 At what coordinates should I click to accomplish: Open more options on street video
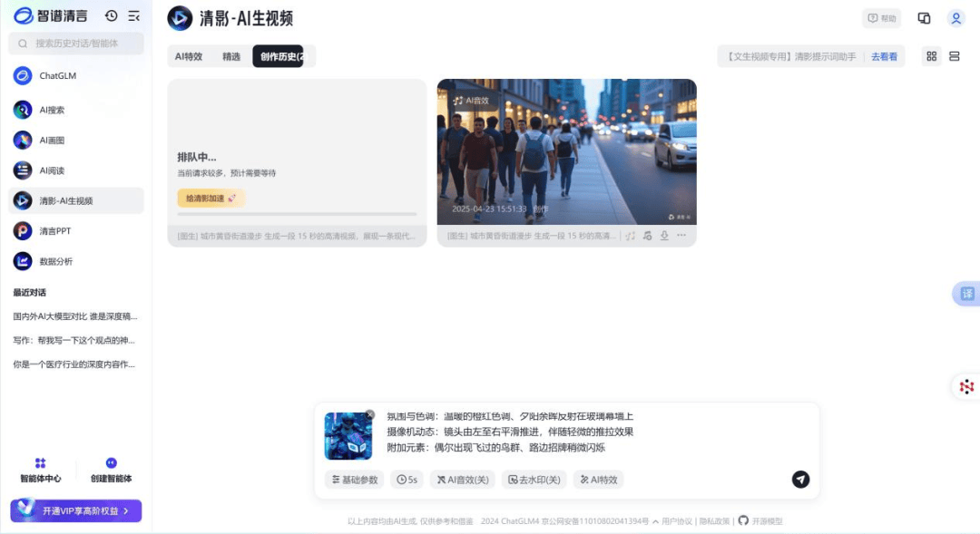click(x=681, y=236)
